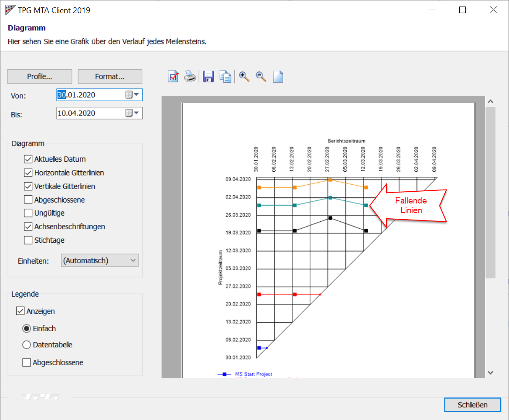
Task: Save the diagram to a file
Action: coord(208,76)
